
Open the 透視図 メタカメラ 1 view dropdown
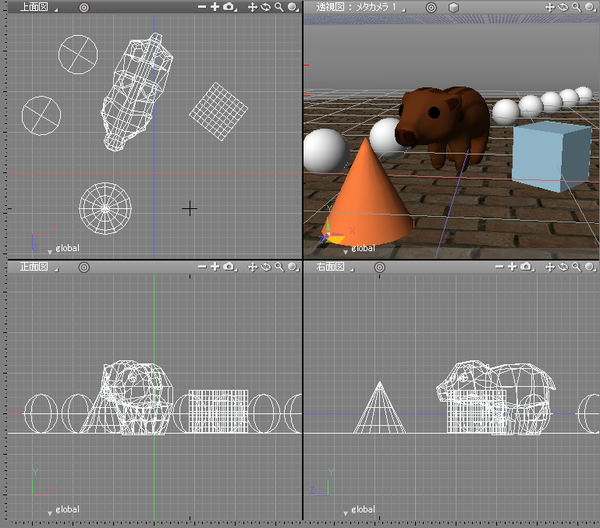click(360, 7)
